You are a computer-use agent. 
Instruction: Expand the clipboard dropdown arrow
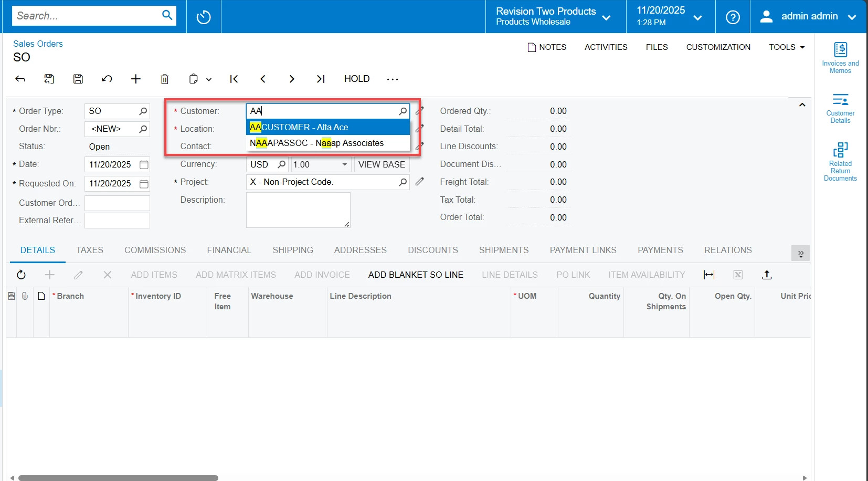pyautogui.click(x=209, y=79)
